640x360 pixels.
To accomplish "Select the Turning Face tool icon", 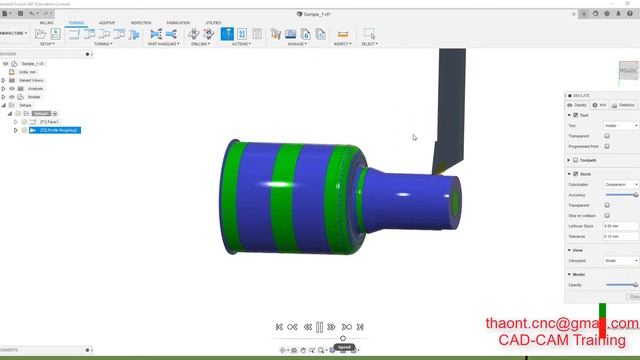I will point(74,34).
